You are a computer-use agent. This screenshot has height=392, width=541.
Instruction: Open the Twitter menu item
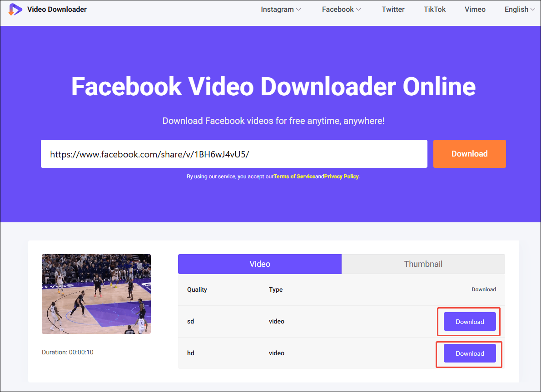coord(393,10)
